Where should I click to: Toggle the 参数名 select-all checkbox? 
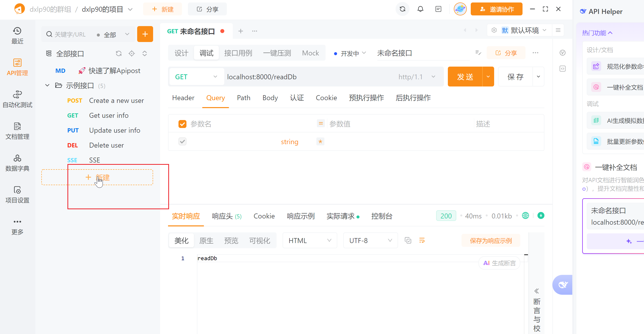[182, 124]
